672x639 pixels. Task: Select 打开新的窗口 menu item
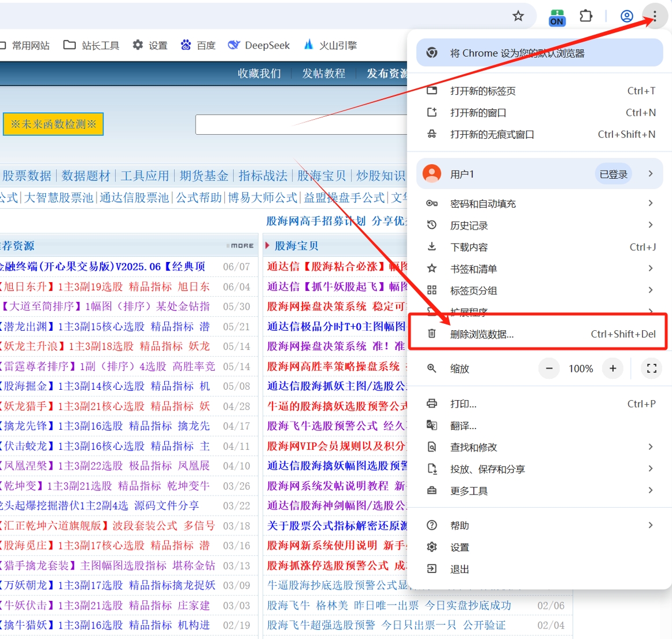(x=540, y=113)
